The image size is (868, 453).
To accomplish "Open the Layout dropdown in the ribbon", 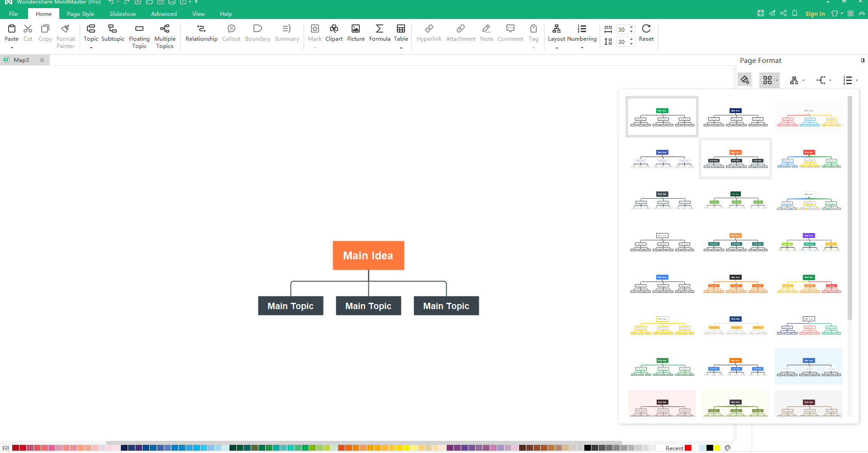I will pyautogui.click(x=557, y=36).
